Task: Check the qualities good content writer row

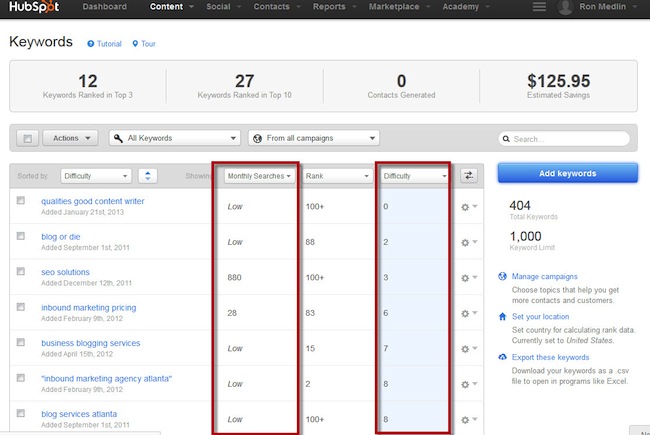Action: coord(21,201)
